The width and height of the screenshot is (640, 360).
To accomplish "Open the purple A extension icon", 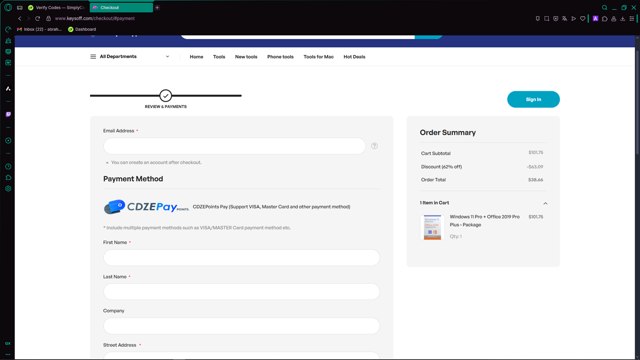I will point(596,18).
